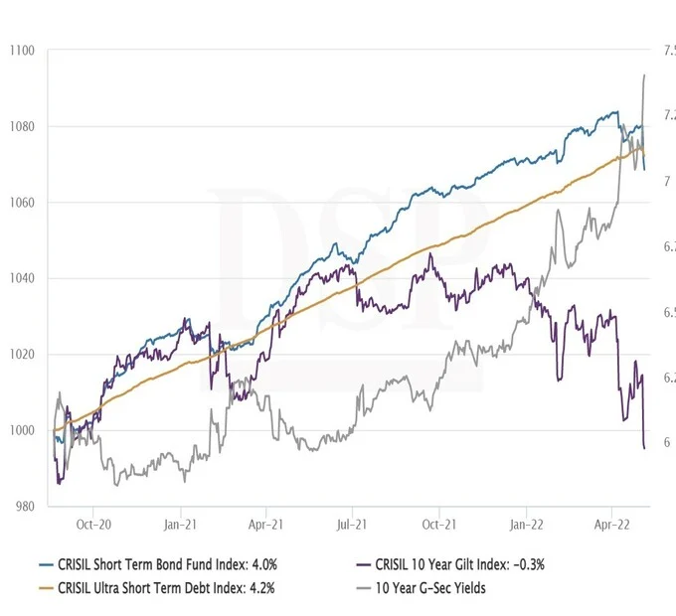This screenshot has width=676, height=616.
Task: Click the orange legend swatch for Ultra Short Term Debt
Action: (x=37, y=587)
